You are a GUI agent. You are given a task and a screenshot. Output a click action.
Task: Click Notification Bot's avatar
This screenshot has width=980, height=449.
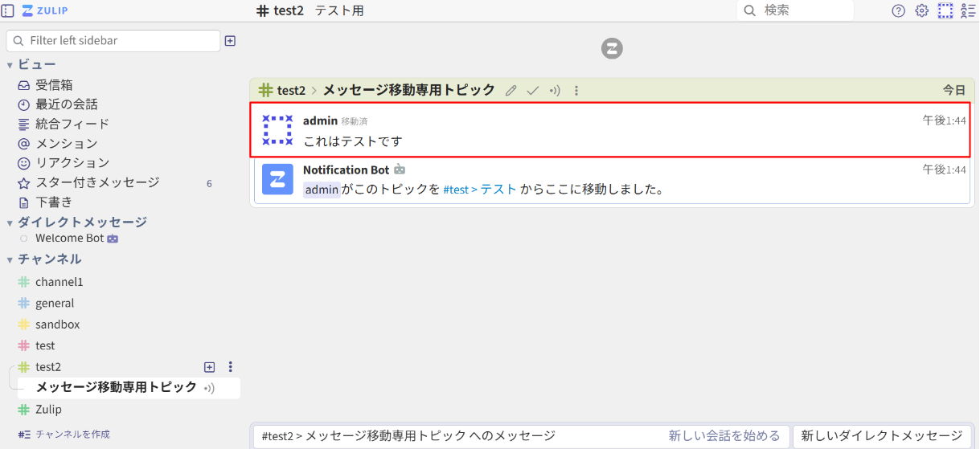point(278,179)
